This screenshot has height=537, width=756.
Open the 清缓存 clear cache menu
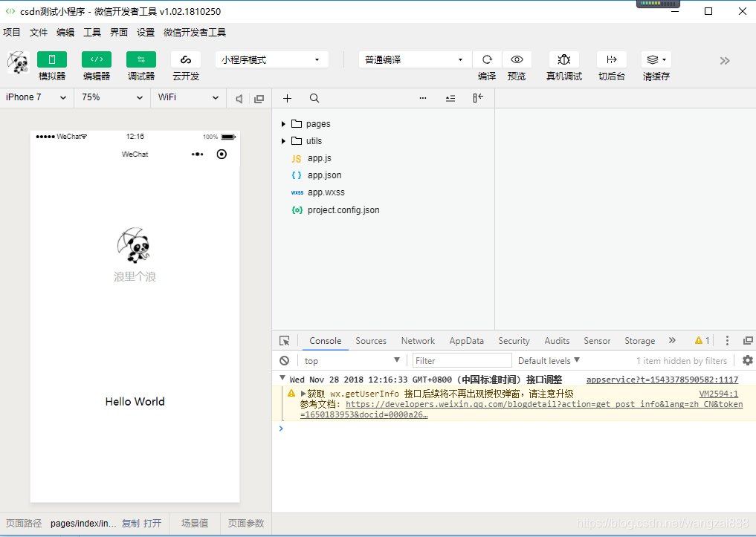pyautogui.click(x=656, y=59)
